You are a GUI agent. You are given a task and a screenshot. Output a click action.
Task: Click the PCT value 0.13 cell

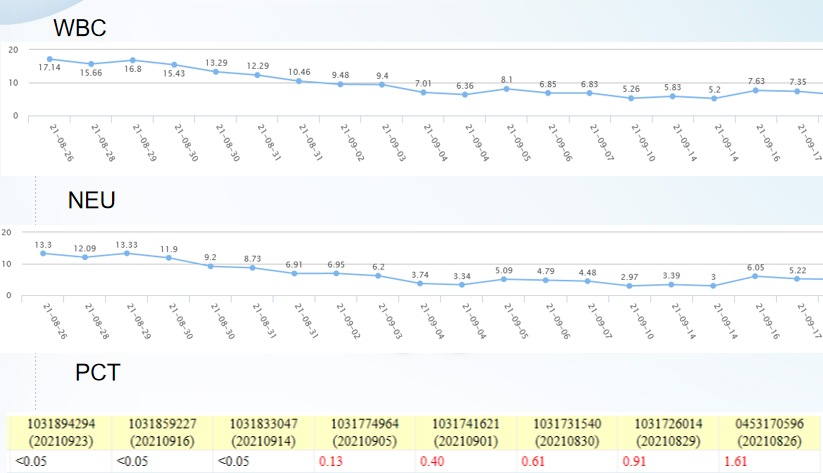click(330, 462)
